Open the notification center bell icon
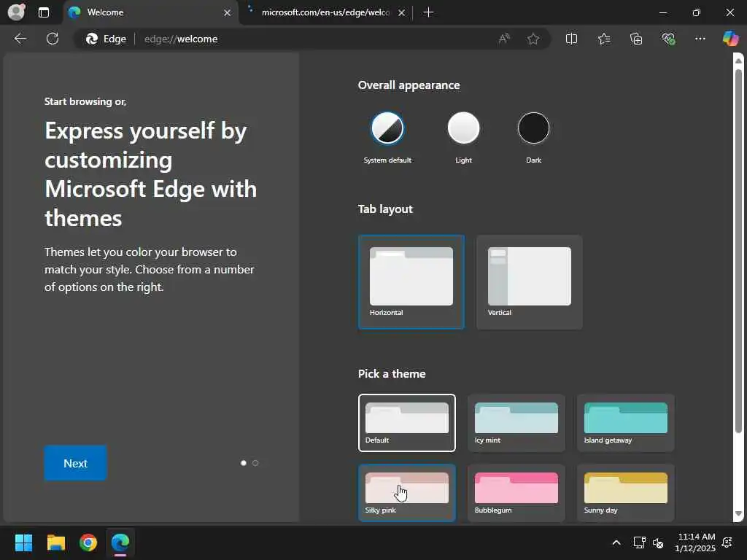This screenshot has width=747, height=560. point(727,542)
